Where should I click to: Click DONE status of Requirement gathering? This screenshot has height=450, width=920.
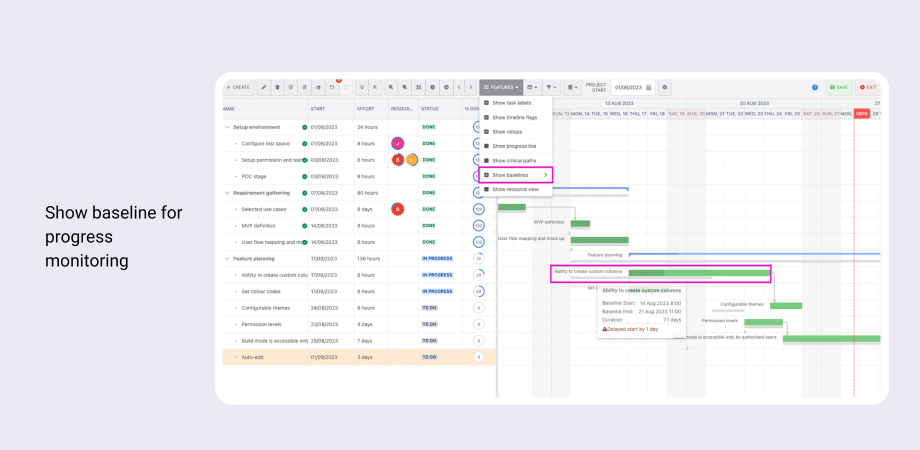429,192
